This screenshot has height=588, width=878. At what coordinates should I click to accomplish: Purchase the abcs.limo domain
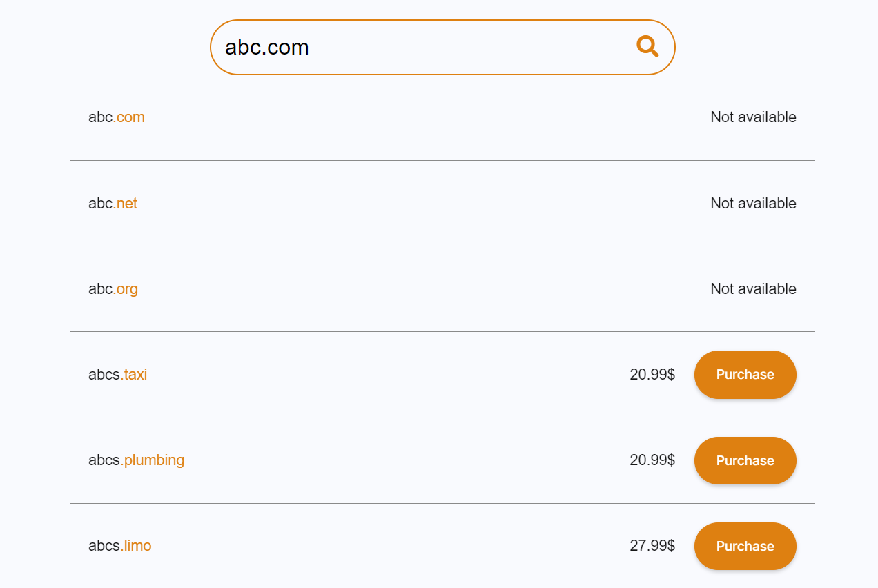(x=745, y=546)
